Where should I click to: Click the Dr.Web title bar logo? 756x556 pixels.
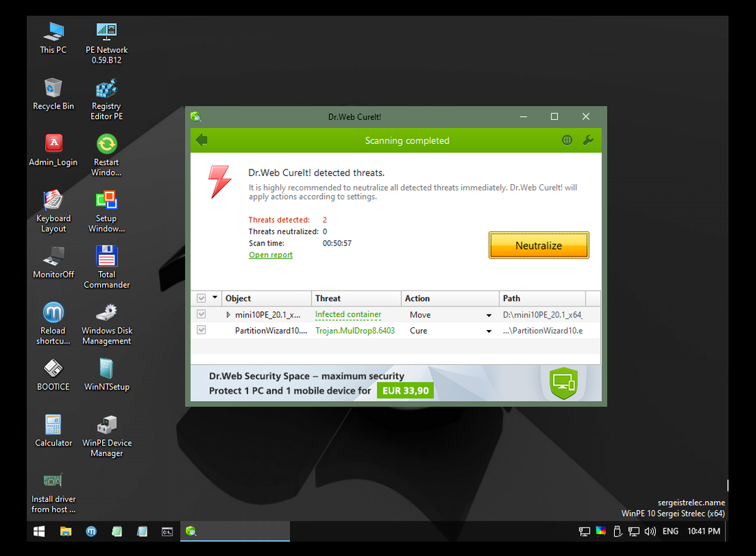click(x=195, y=117)
